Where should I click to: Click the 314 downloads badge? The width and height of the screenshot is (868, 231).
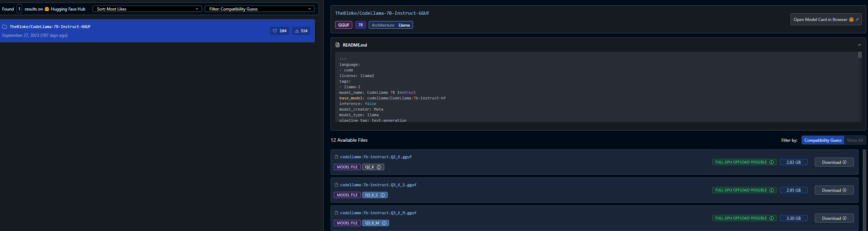point(301,31)
